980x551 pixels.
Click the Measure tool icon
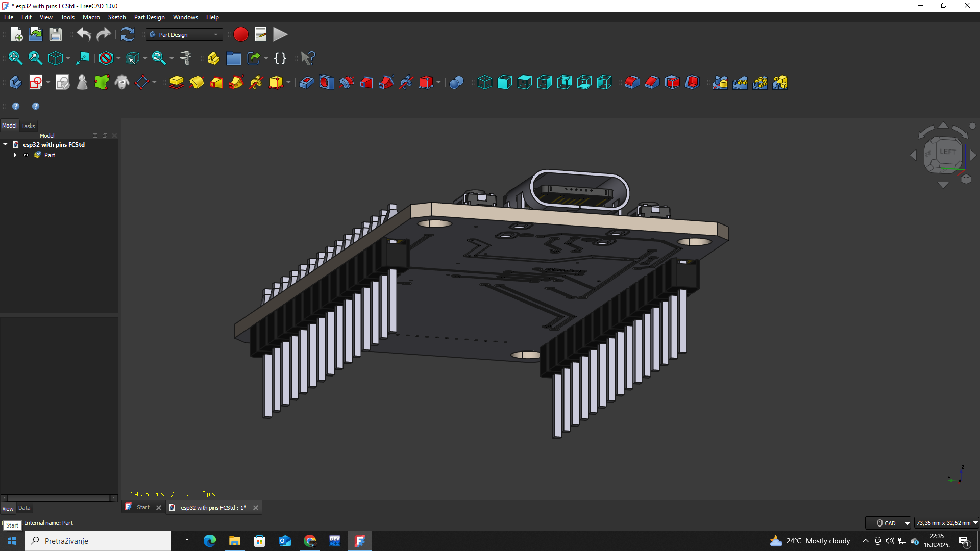pos(186,58)
